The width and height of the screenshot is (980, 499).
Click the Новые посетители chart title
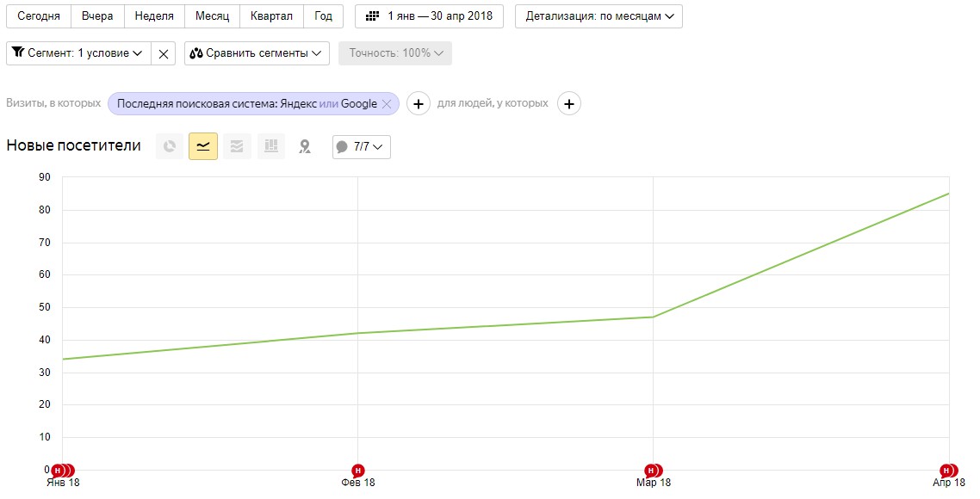(74, 146)
